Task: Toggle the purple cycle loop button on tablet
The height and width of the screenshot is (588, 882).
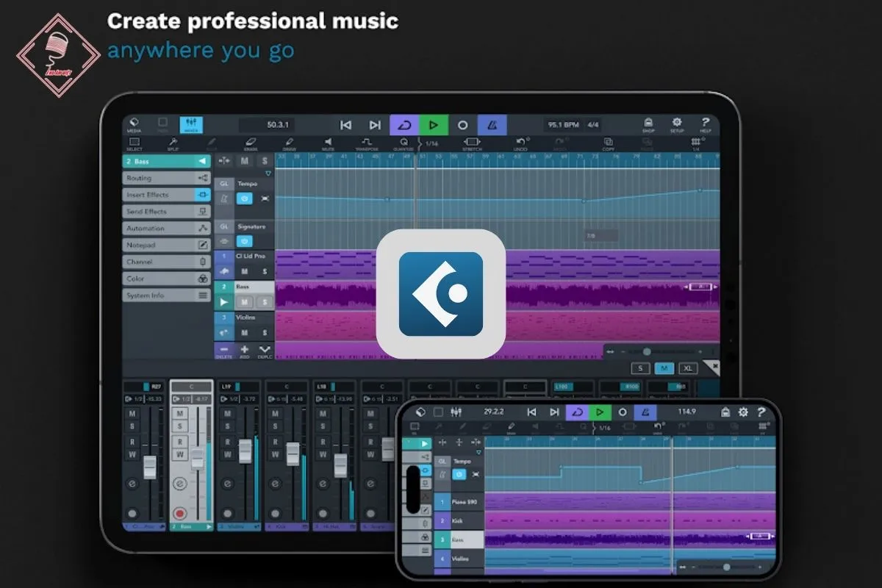Action: [404, 125]
